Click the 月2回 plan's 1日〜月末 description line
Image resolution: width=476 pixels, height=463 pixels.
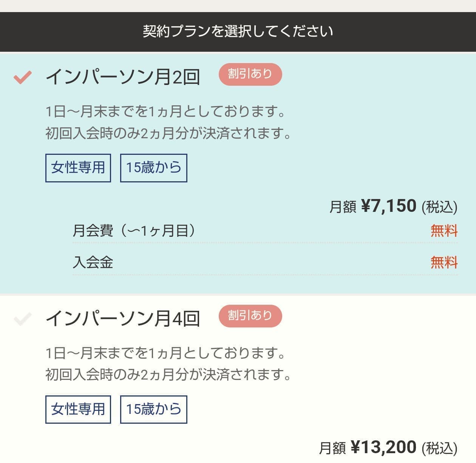[x=165, y=112]
